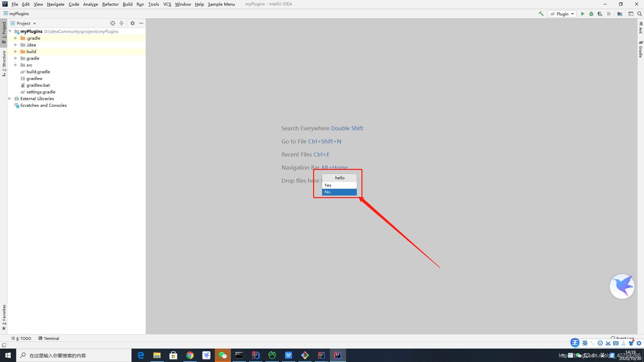Viewport: 644px width, 362px height.
Task: Open the Refactor menu
Action: point(110,4)
